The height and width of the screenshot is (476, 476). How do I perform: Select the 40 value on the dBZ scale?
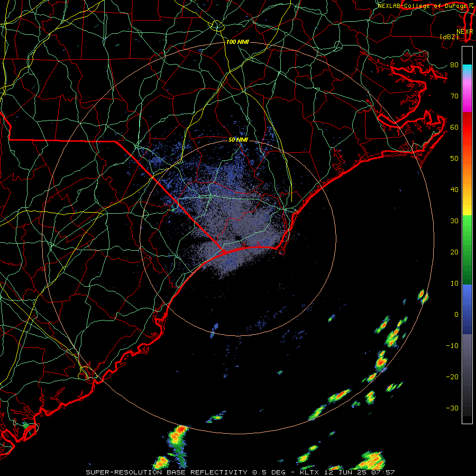coord(454,190)
